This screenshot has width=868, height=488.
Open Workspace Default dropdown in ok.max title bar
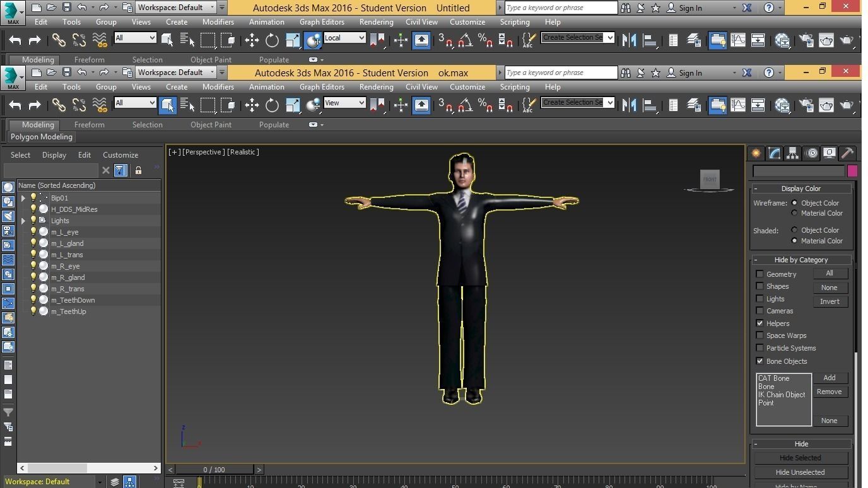pyautogui.click(x=176, y=73)
